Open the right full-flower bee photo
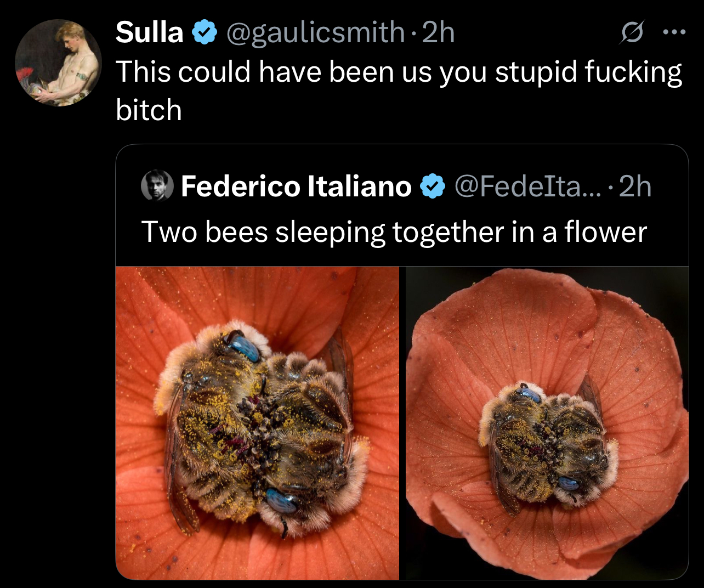Viewport: 704px width, 588px height. (x=547, y=422)
